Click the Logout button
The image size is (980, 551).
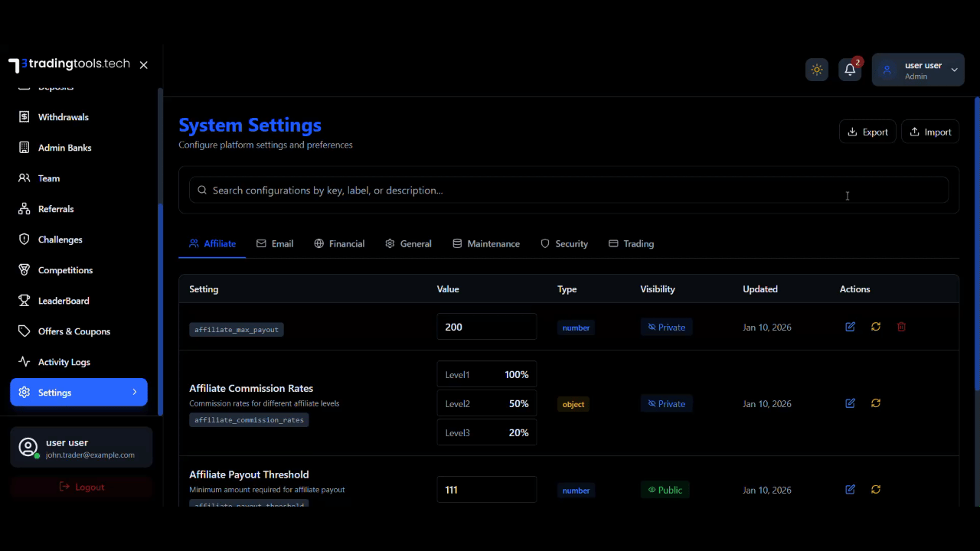pyautogui.click(x=81, y=487)
